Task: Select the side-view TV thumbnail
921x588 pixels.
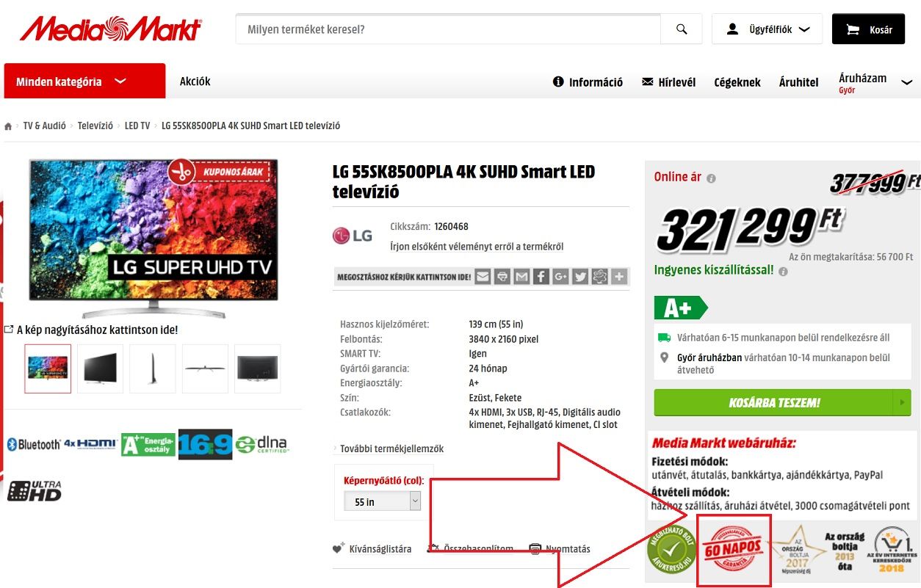Action: [x=153, y=369]
